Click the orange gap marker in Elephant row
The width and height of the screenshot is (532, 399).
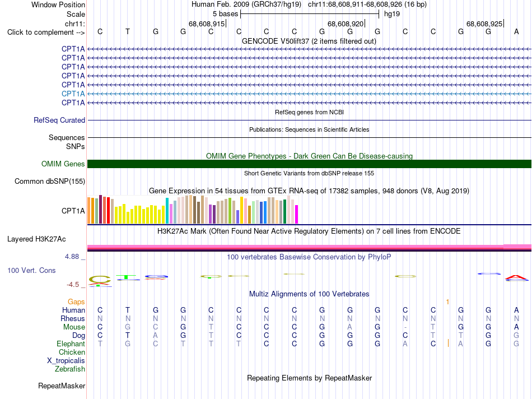point(448,344)
